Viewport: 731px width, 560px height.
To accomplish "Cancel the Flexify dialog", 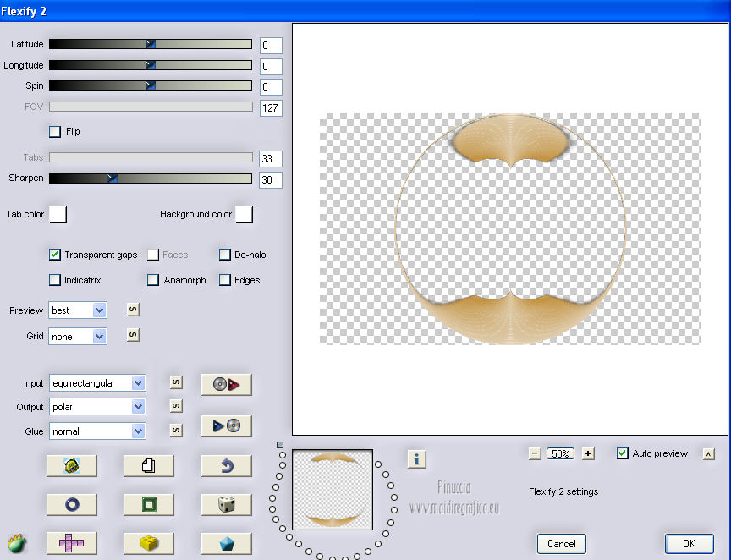I will [561, 544].
